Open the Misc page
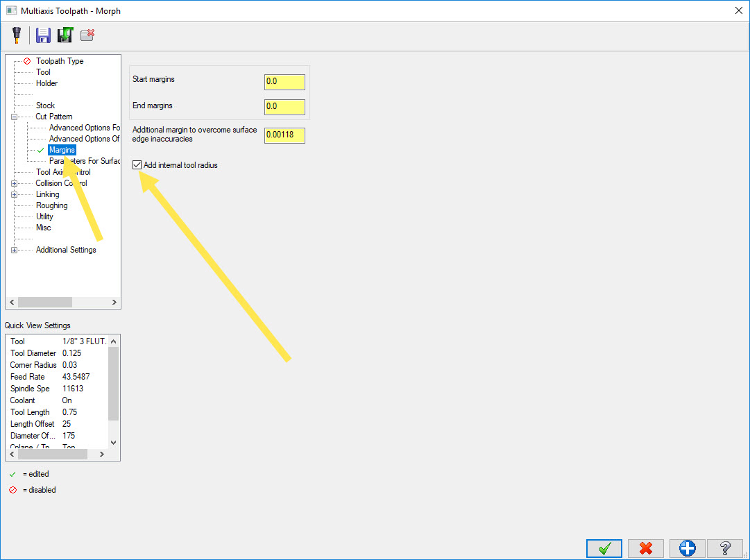This screenshot has height=560, width=750. point(44,228)
